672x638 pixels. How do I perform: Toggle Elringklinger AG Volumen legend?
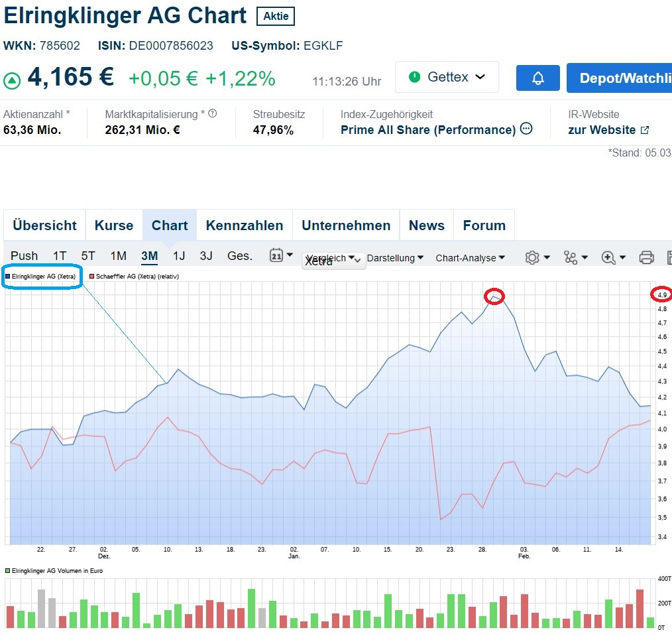pos(54,570)
